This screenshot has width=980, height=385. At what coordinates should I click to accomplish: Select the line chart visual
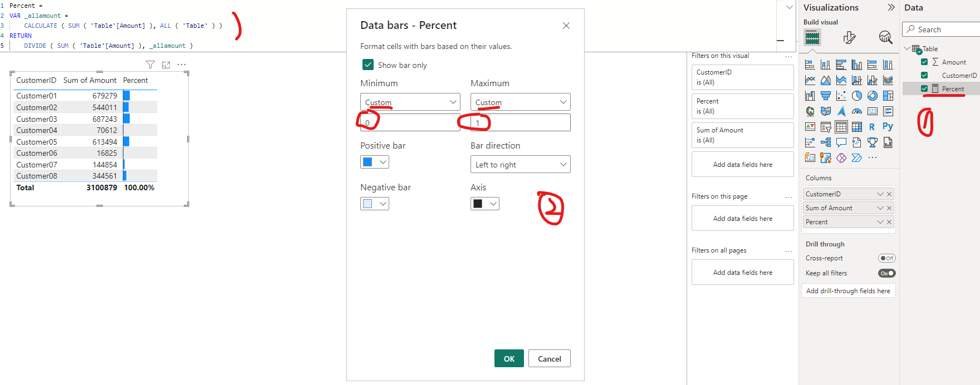pyautogui.click(x=810, y=80)
